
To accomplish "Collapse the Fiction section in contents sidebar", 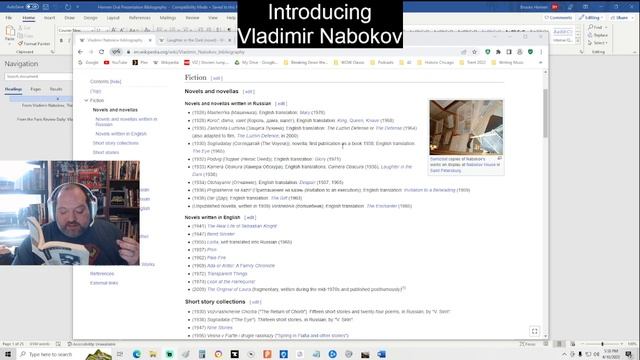I will click(x=86, y=100).
